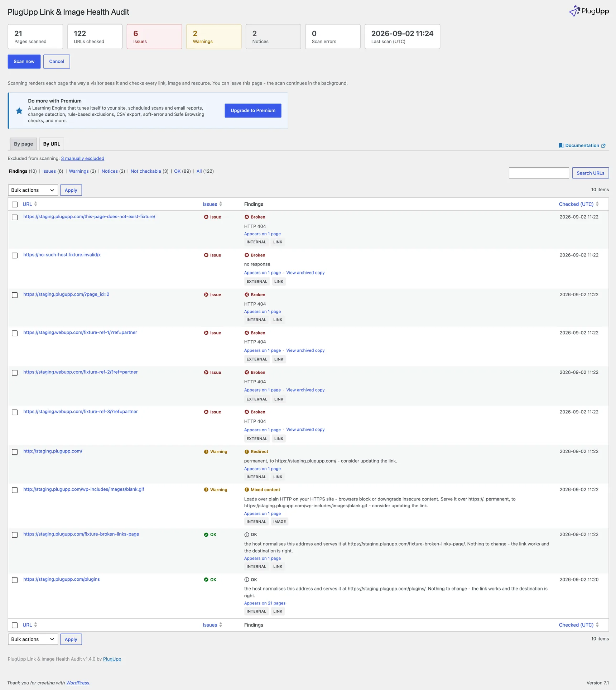Image resolution: width=616 pixels, height=690 pixels.
Task: Click top Apply button
Action: coord(71,190)
